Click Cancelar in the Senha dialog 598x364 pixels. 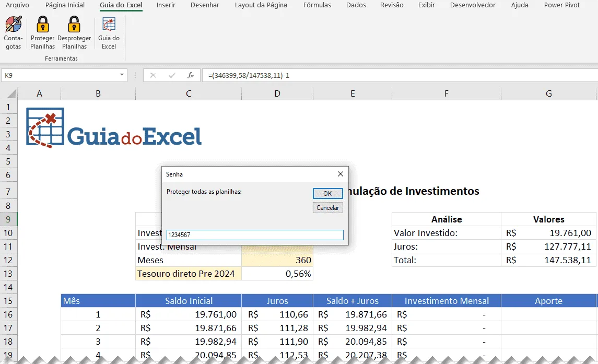click(x=327, y=207)
